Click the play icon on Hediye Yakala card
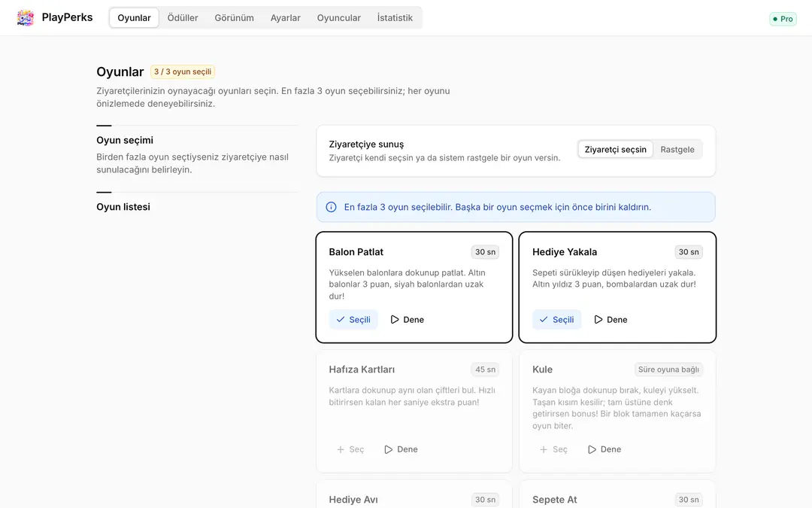The image size is (812, 508). 598,320
